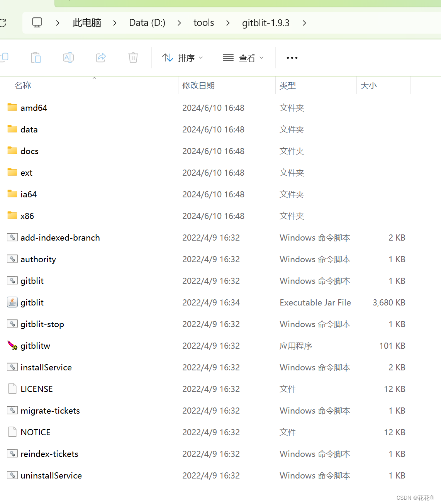The height and width of the screenshot is (504, 441).
Task: Sort by 类型 column header
Action: 288,85
